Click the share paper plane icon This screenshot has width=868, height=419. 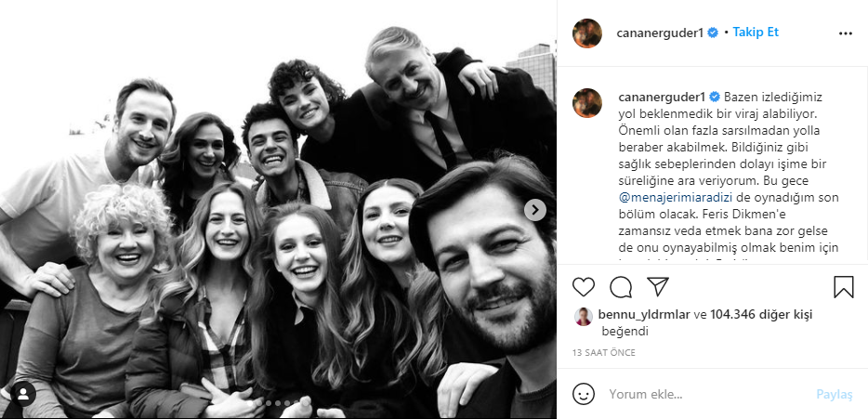[656, 286]
